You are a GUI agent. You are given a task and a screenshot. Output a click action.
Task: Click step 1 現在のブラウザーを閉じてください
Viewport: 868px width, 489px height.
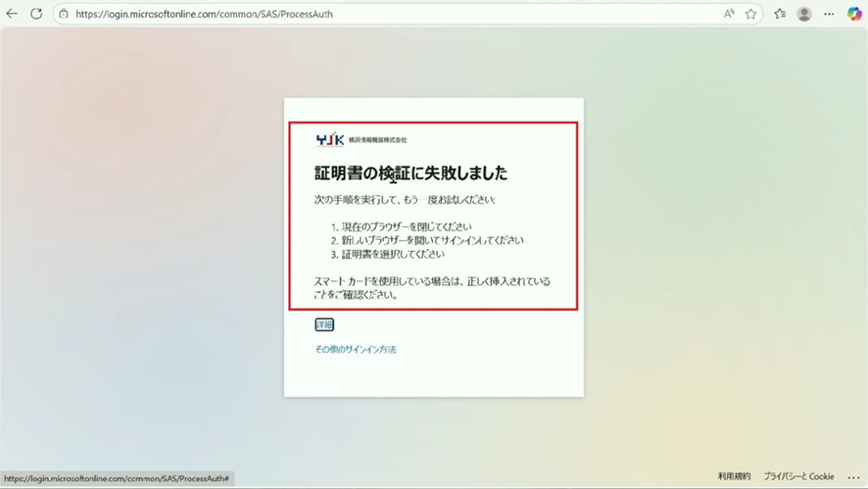tap(400, 226)
